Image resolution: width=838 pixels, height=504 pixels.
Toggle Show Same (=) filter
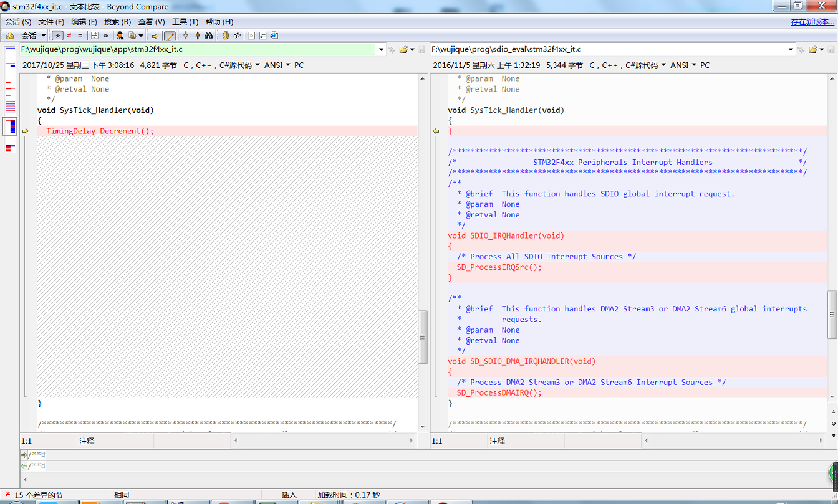coord(80,36)
